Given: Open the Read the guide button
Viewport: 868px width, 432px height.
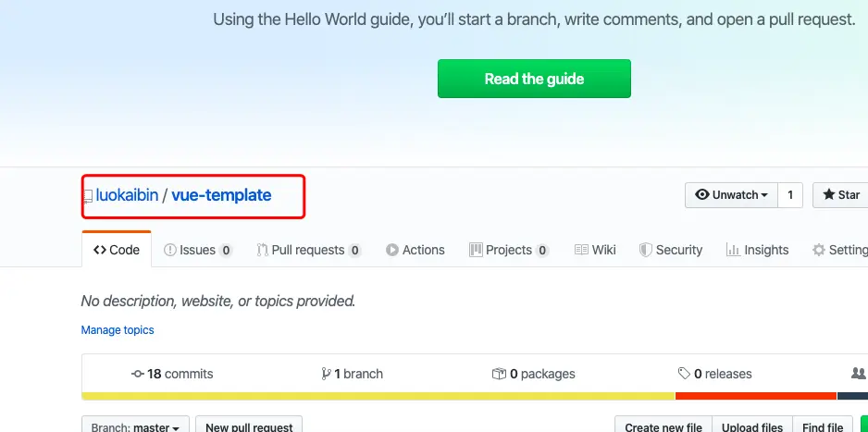Looking at the screenshot, I should pyautogui.click(x=534, y=79).
